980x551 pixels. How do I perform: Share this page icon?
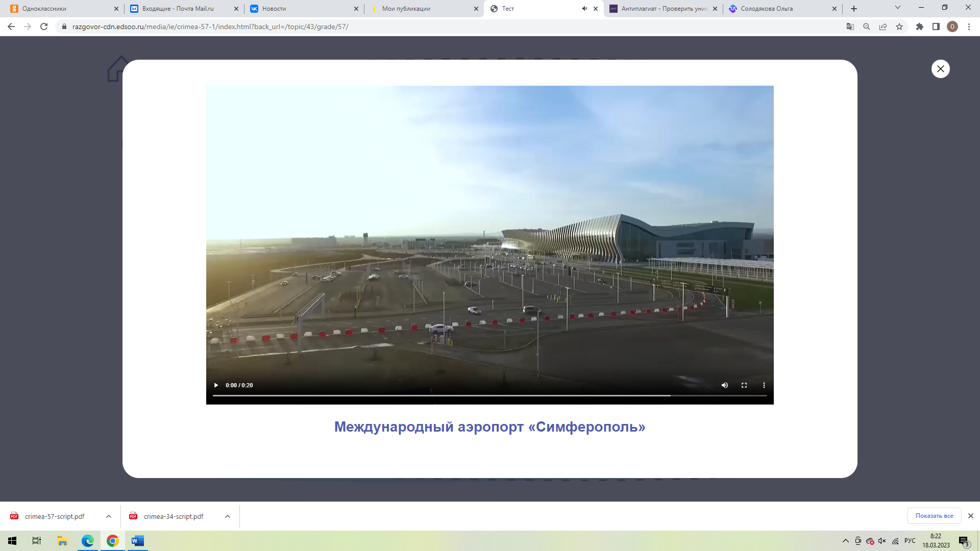[x=883, y=27]
